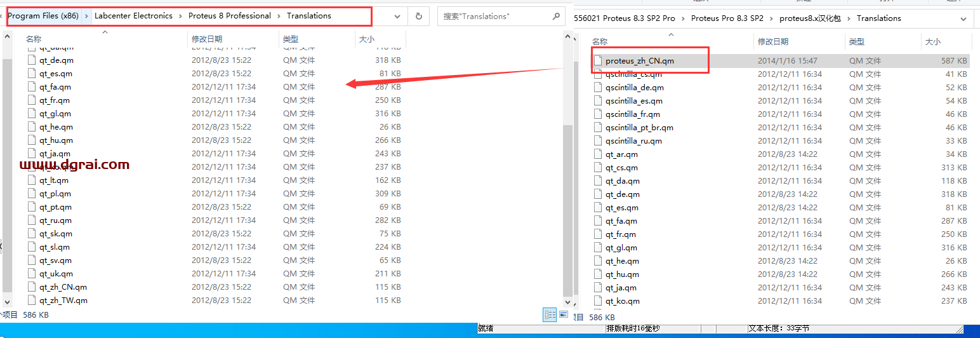Screen dimensions: 980x338
Task: Click the file icon of qt_da.qm
Action: click(597, 181)
